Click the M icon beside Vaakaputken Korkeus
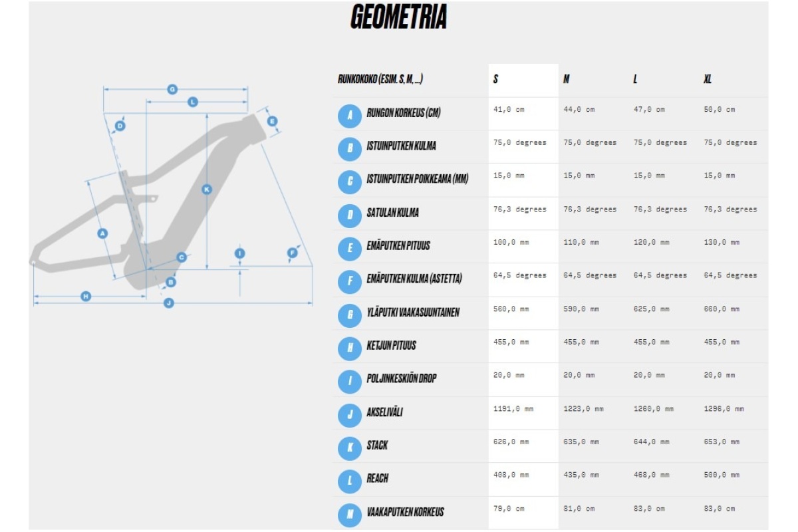798x532 pixels. 350,514
